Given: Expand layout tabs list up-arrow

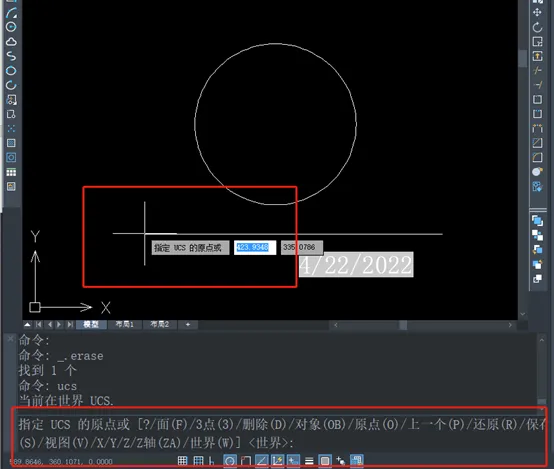Looking at the screenshot, I should [x=28, y=324].
